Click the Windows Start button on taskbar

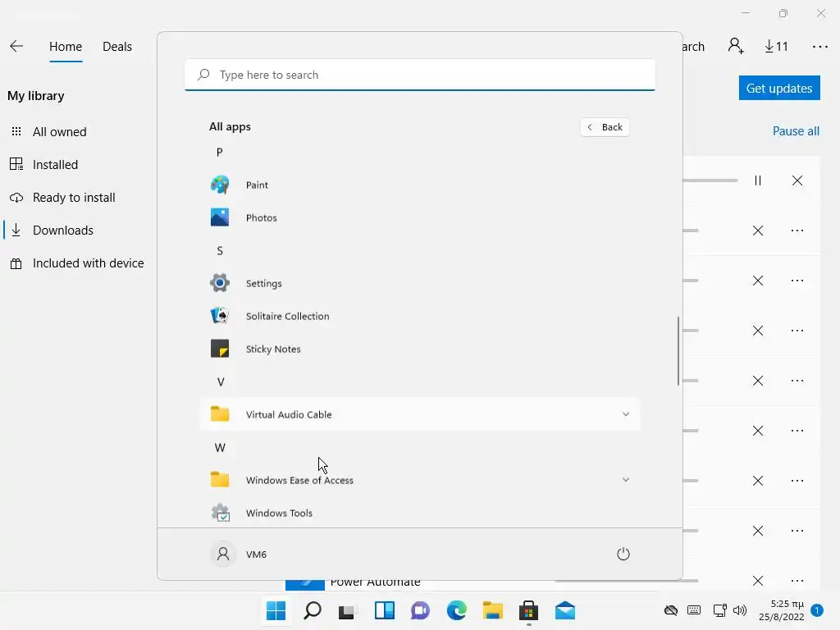(276, 610)
